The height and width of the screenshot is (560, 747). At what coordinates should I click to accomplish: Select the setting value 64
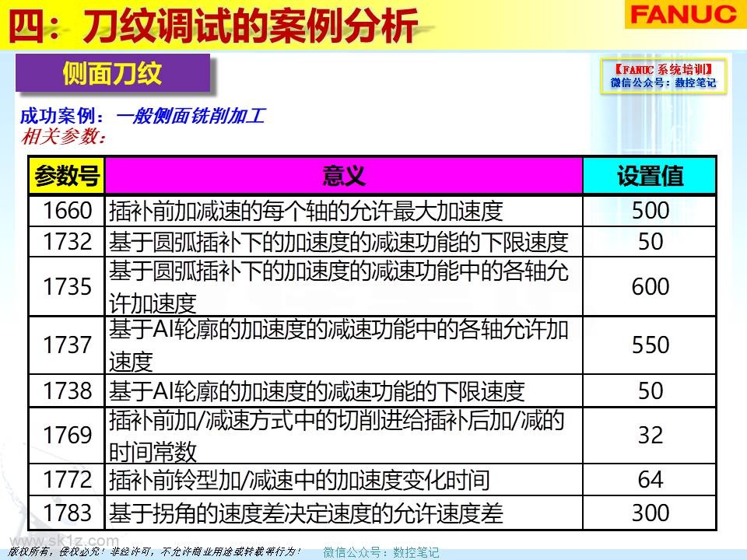click(651, 480)
